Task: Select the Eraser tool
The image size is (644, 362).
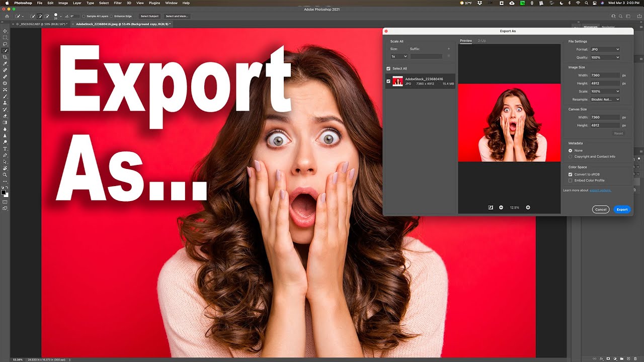Action: [6, 116]
